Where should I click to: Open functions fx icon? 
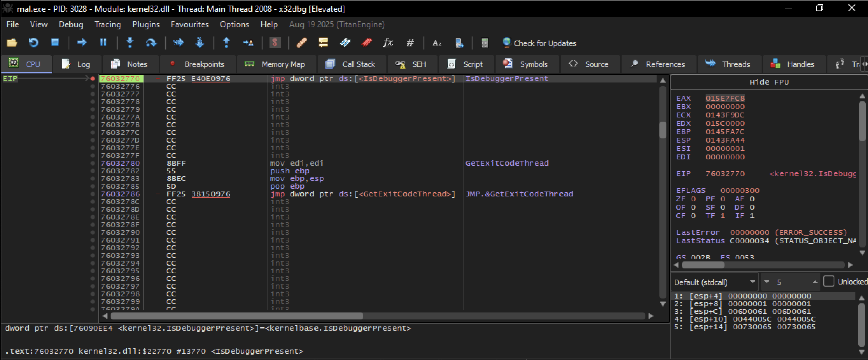pos(388,43)
